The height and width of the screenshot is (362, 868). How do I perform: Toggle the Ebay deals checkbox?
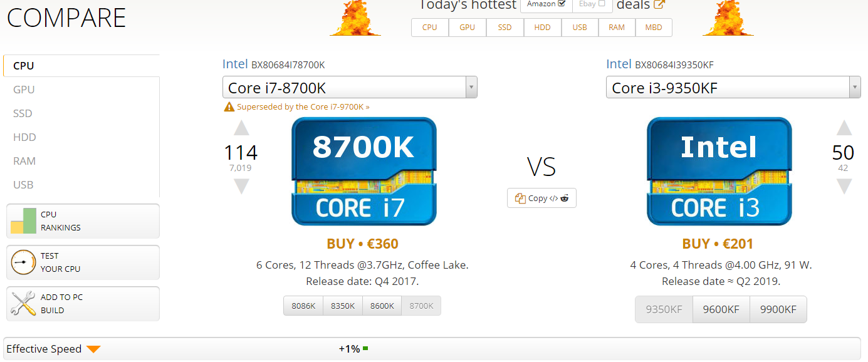click(602, 4)
